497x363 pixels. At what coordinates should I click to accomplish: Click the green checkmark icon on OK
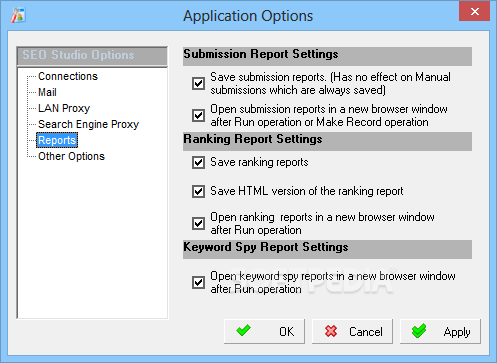243,330
